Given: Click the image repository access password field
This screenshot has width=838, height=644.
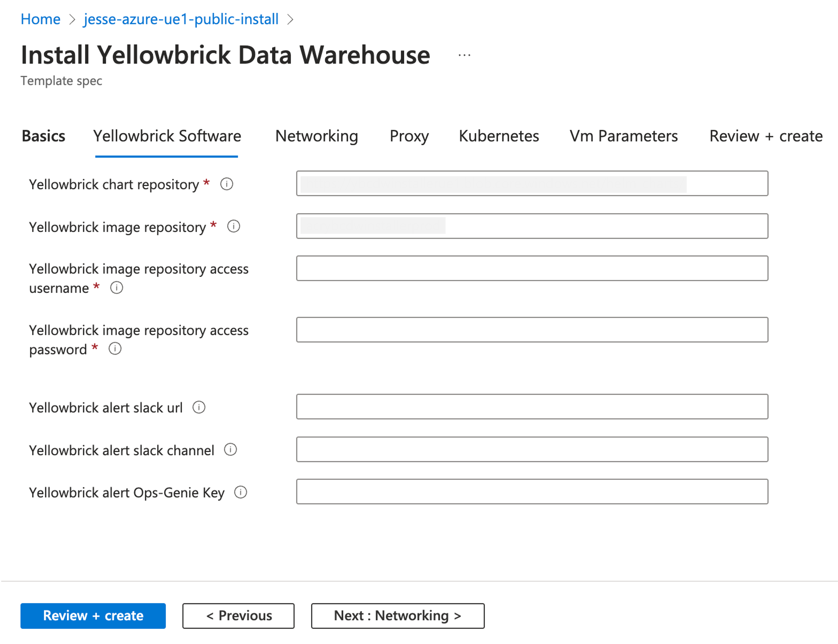Looking at the screenshot, I should pos(532,329).
